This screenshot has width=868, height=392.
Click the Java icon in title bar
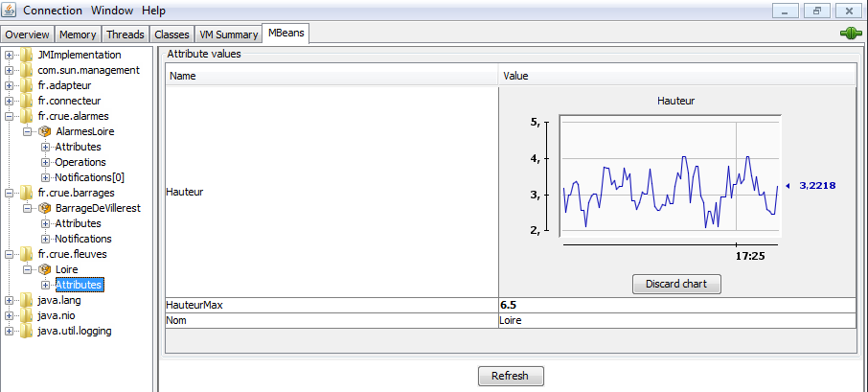point(10,10)
